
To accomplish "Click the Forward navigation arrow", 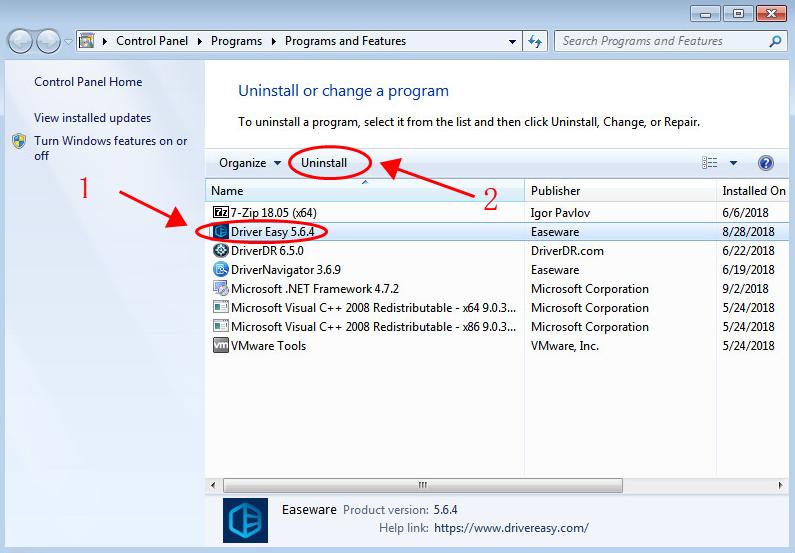I will [49, 41].
